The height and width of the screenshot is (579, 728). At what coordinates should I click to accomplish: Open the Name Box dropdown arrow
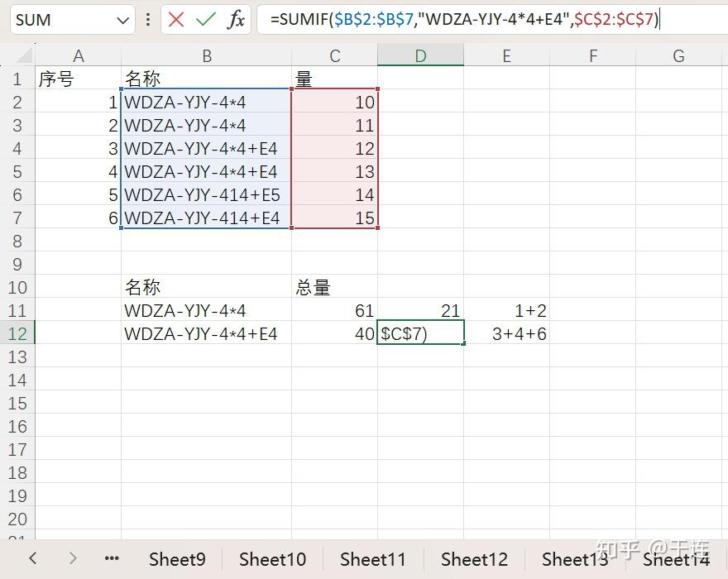(x=122, y=20)
